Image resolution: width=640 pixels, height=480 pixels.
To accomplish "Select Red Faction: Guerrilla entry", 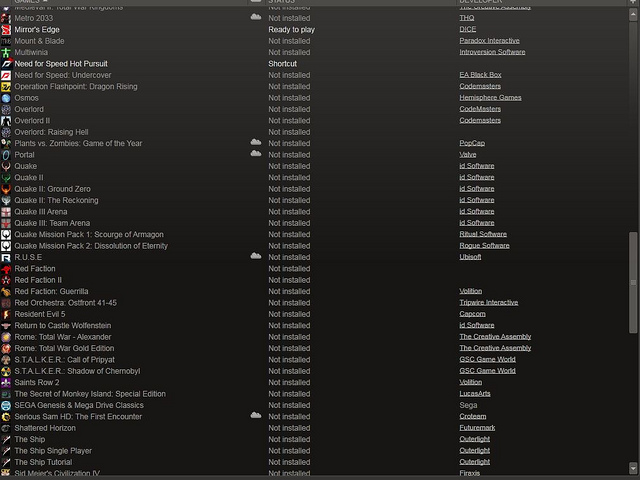I will tap(51, 291).
